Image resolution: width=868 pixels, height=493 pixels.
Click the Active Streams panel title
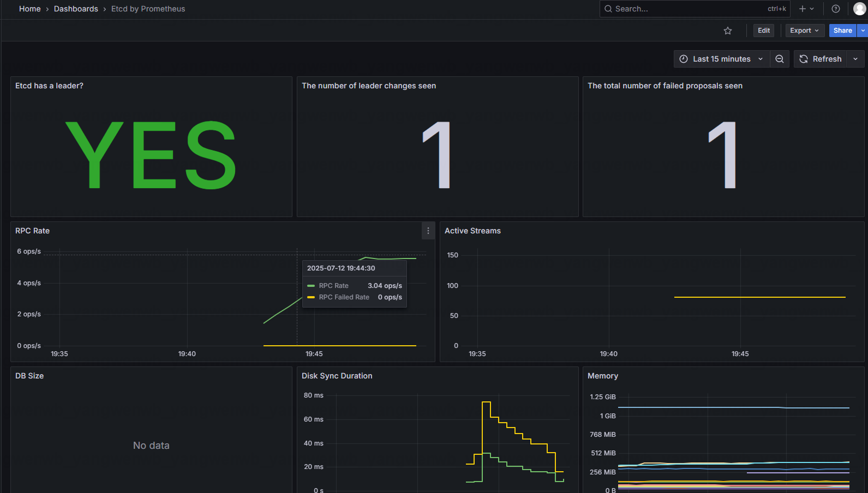(x=472, y=231)
